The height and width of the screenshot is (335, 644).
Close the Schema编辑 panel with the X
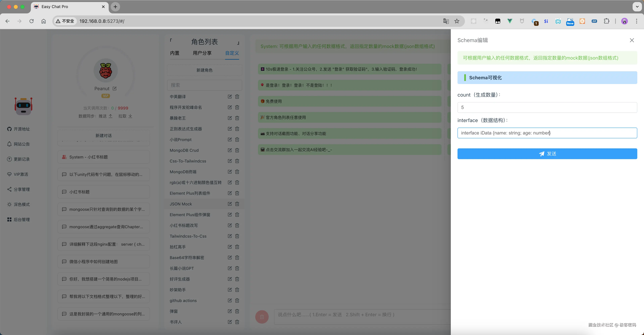click(x=632, y=40)
